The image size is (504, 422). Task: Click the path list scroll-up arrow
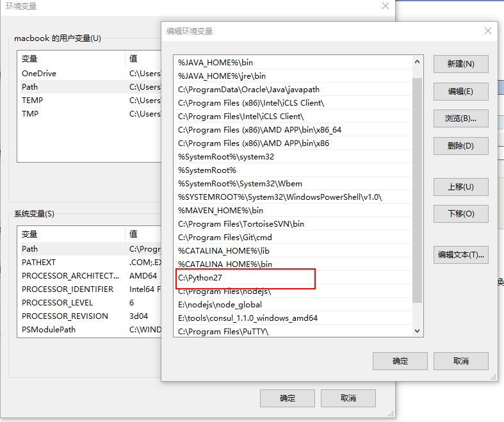pyautogui.click(x=417, y=61)
